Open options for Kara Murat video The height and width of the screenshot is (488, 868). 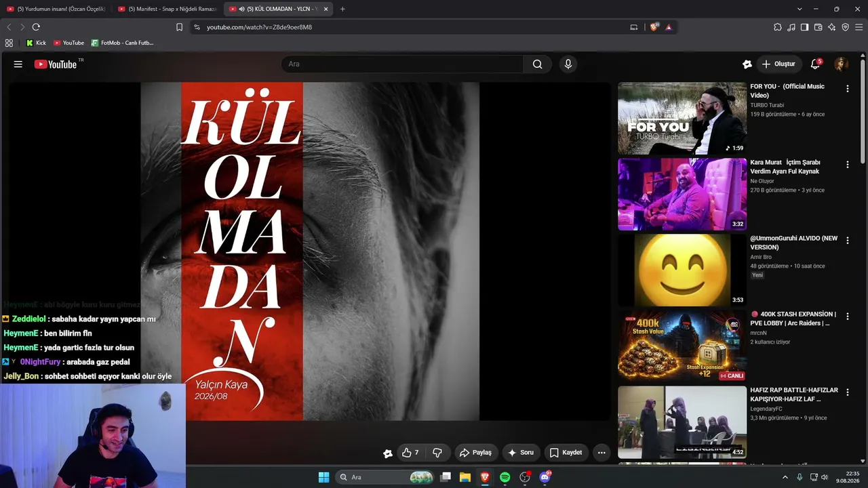[x=847, y=165]
